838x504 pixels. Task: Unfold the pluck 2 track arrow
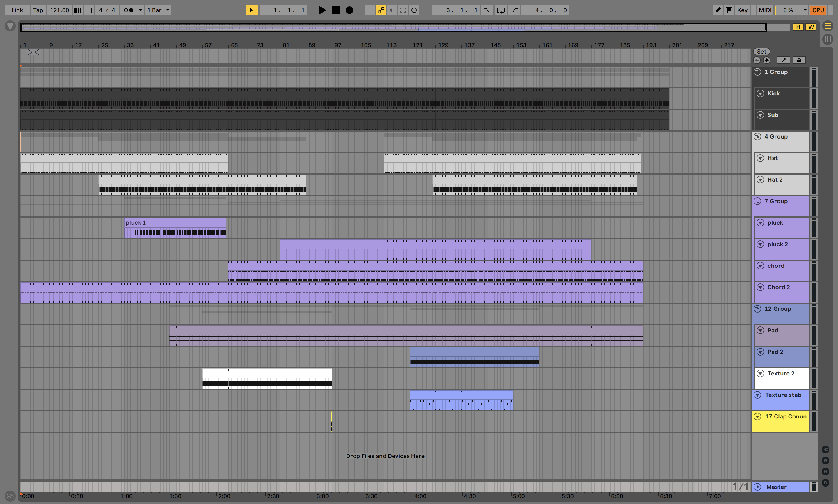[x=761, y=244]
